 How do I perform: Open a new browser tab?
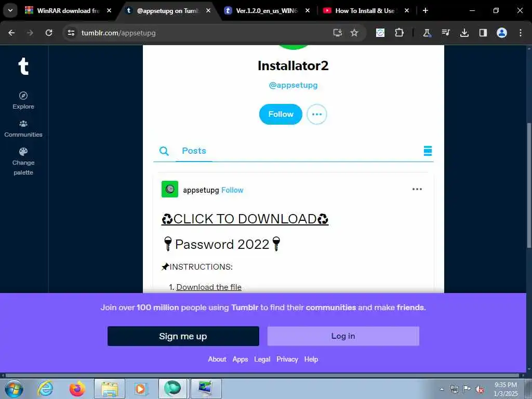click(425, 10)
